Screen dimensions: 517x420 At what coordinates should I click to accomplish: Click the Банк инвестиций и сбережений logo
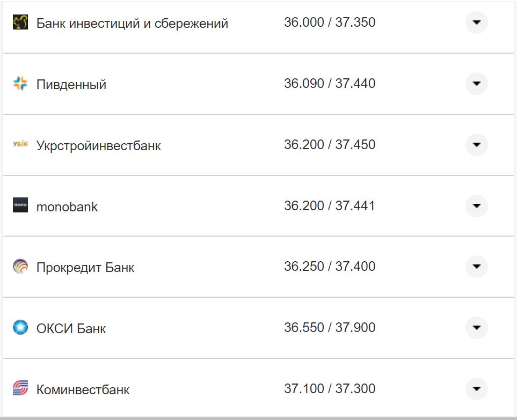point(21,23)
